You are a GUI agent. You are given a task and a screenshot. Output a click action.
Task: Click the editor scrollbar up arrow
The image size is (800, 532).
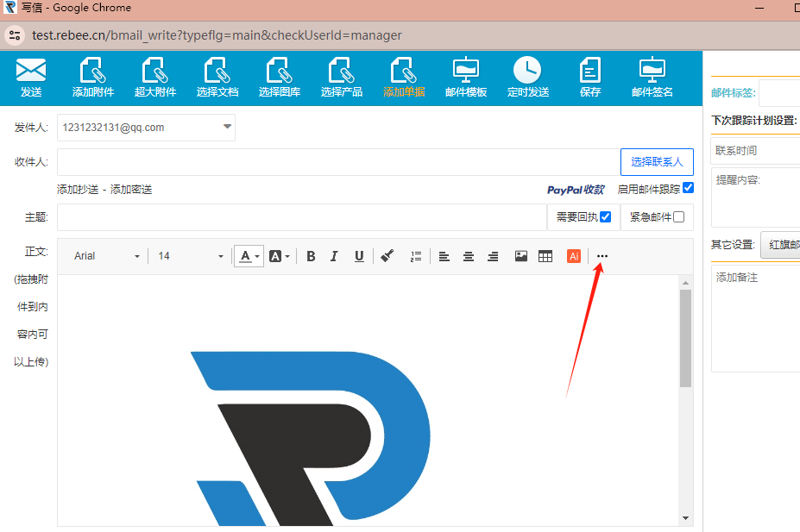click(x=686, y=282)
